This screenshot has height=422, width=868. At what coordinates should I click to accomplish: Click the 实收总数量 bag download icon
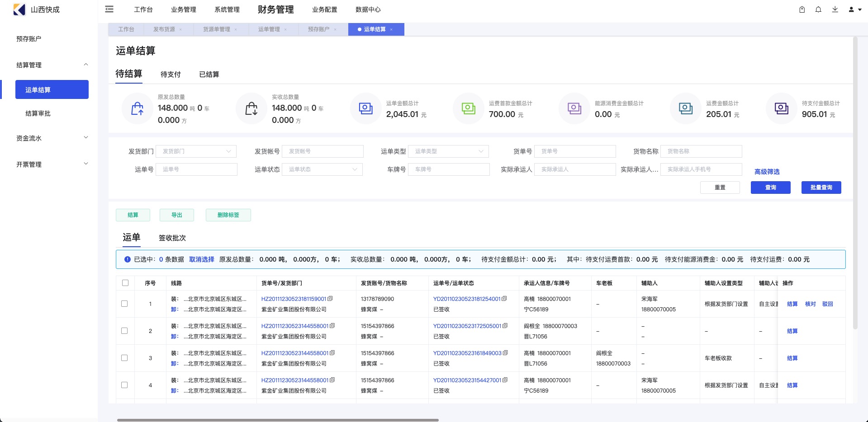tap(251, 108)
